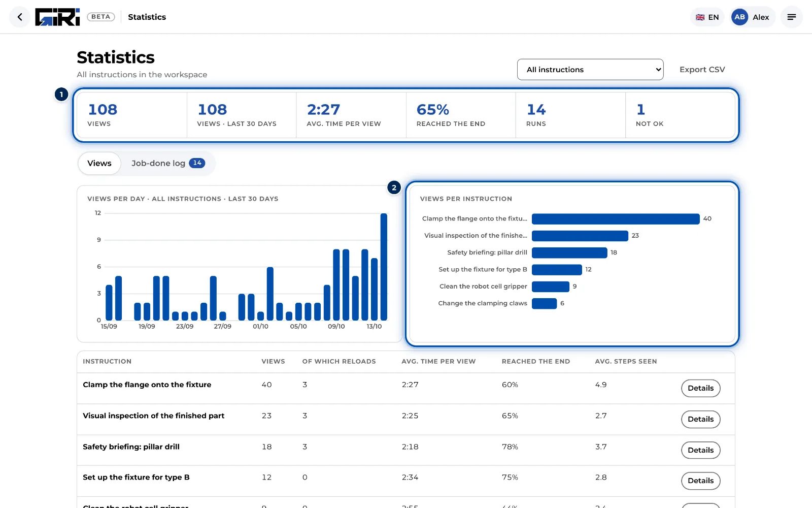Click the Instruction column header
The width and height of the screenshot is (812, 508).
107,361
